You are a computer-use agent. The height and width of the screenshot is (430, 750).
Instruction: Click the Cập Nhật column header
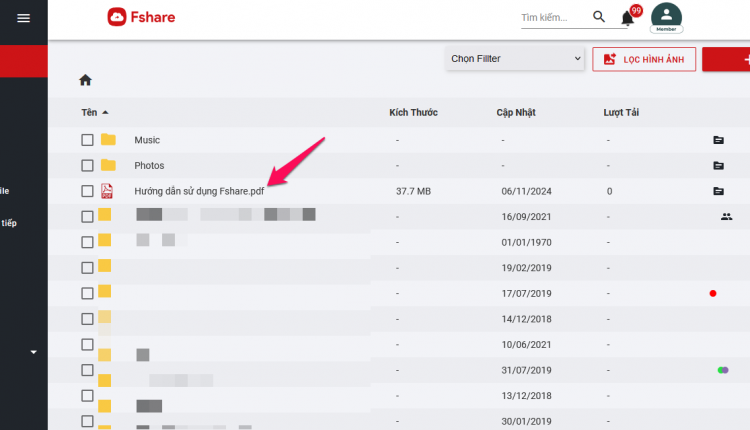coord(516,112)
